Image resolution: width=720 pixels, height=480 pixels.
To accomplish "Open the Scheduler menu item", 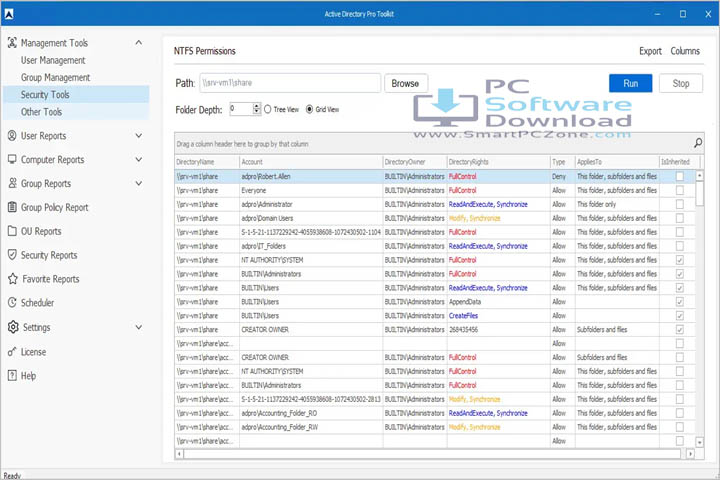I will [37, 303].
